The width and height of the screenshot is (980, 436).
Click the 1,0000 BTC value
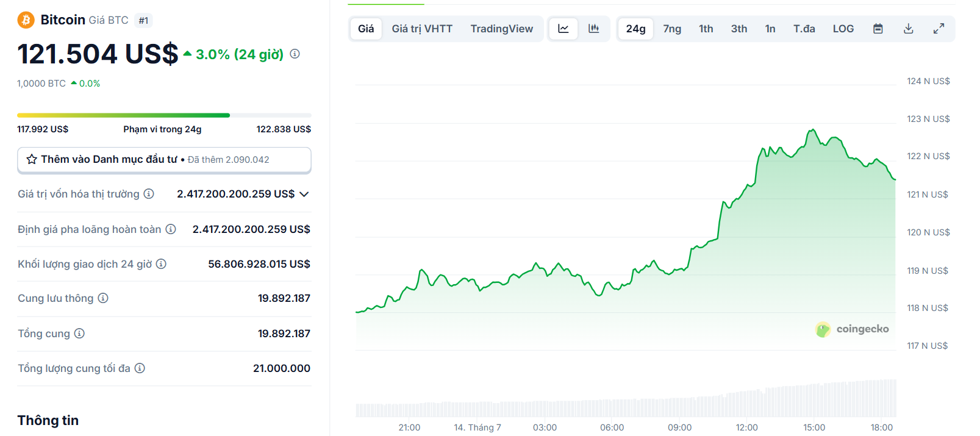click(x=41, y=84)
